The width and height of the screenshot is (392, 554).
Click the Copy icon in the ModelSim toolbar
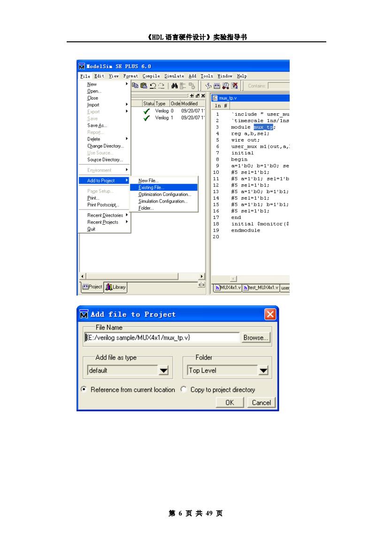135,85
